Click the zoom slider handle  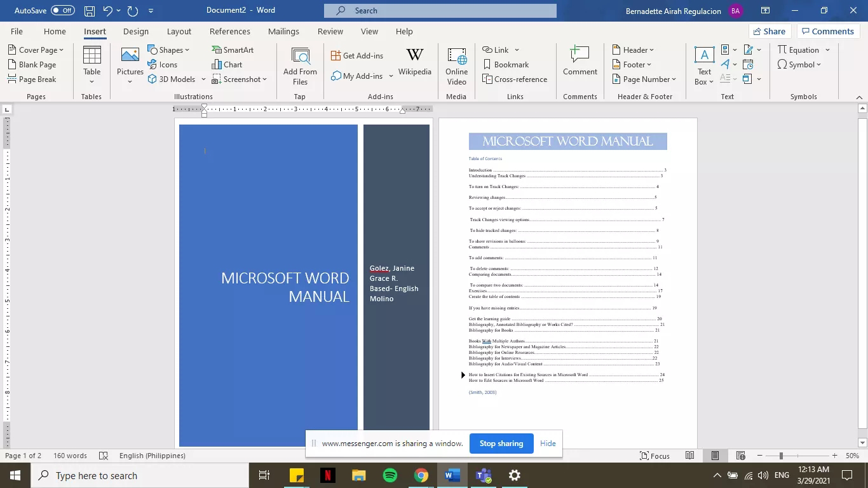pyautogui.click(x=781, y=456)
